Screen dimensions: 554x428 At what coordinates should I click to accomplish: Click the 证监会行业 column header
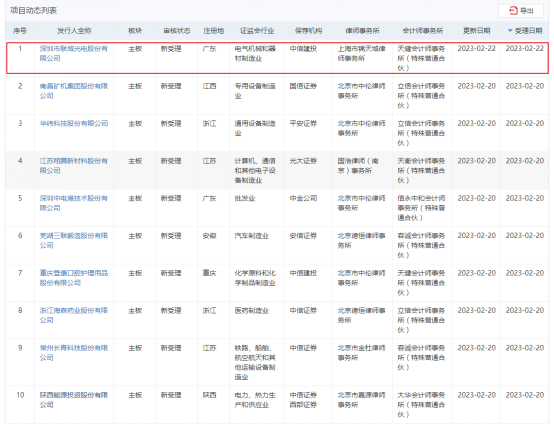[x=257, y=31]
